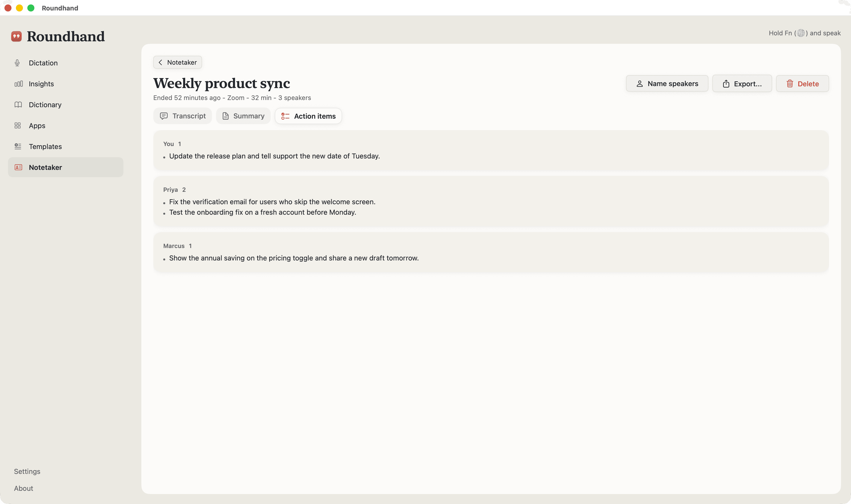Image resolution: width=851 pixels, height=504 pixels.
Task: Open the Export... menu button
Action: (742, 84)
